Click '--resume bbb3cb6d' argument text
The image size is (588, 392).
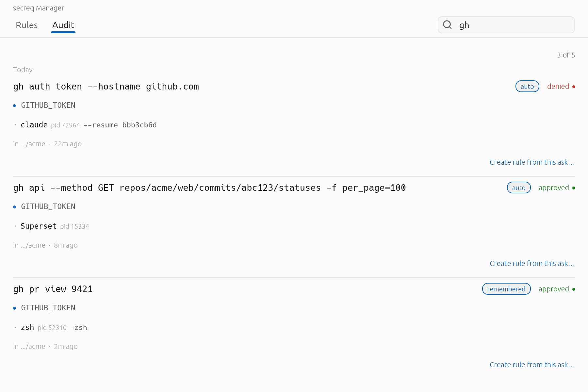(120, 125)
